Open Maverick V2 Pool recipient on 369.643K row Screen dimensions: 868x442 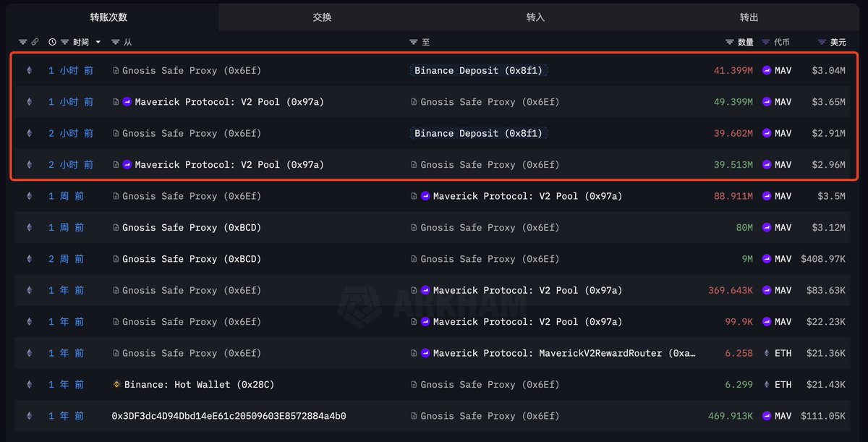[x=527, y=290]
